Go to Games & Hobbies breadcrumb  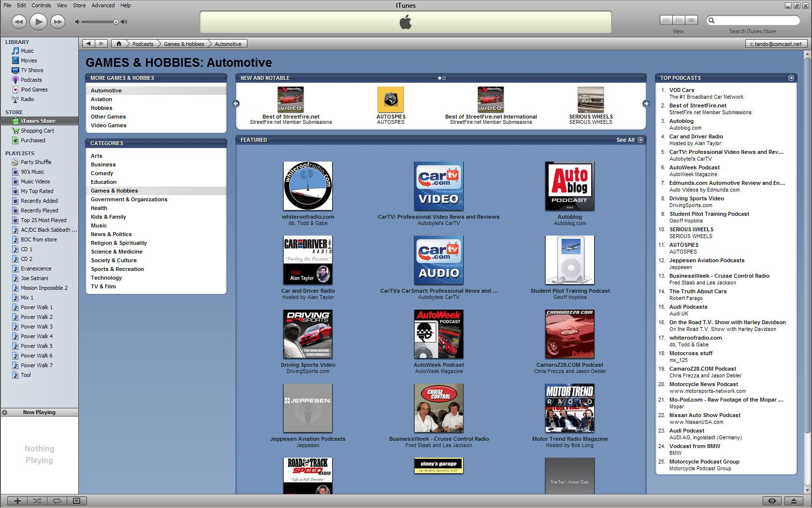coord(184,44)
